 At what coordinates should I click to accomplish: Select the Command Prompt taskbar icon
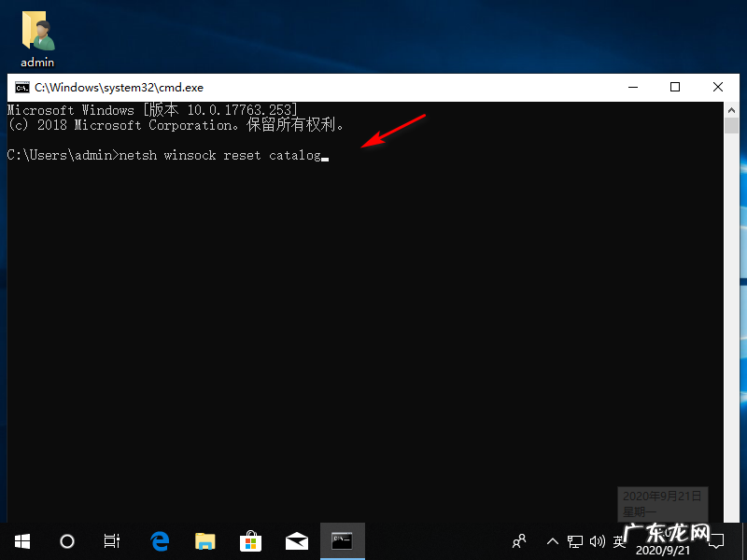(342, 541)
